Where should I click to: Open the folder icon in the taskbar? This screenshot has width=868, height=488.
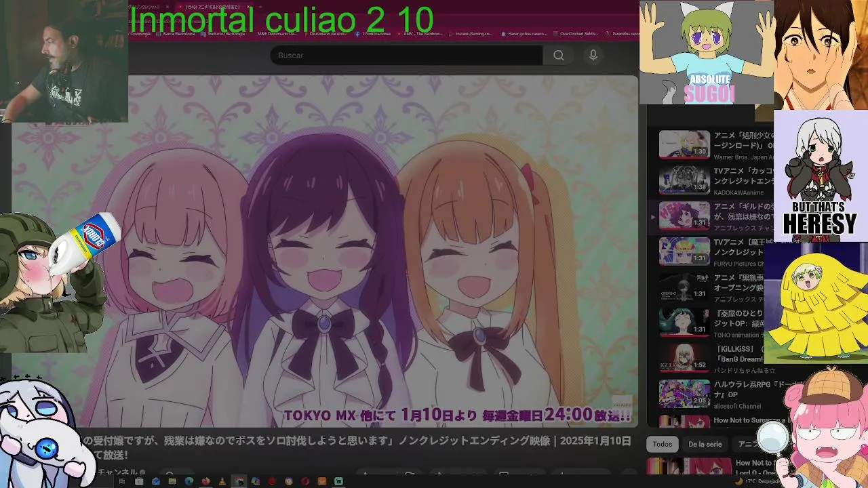click(x=172, y=481)
